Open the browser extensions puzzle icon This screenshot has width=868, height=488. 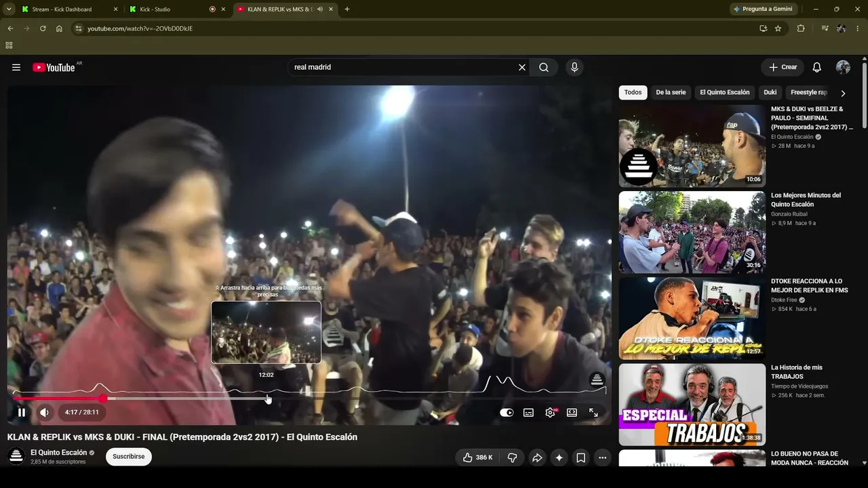pyautogui.click(x=801, y=28)
